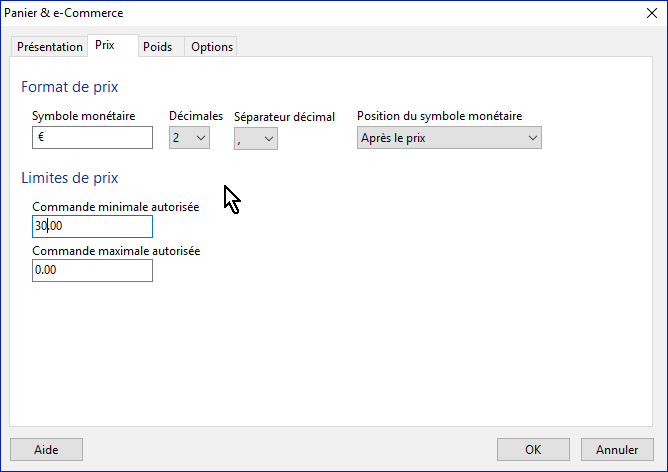Click the Symbole monétaire input field
This screenshot has width=668, height=472.
pos(92,138)
